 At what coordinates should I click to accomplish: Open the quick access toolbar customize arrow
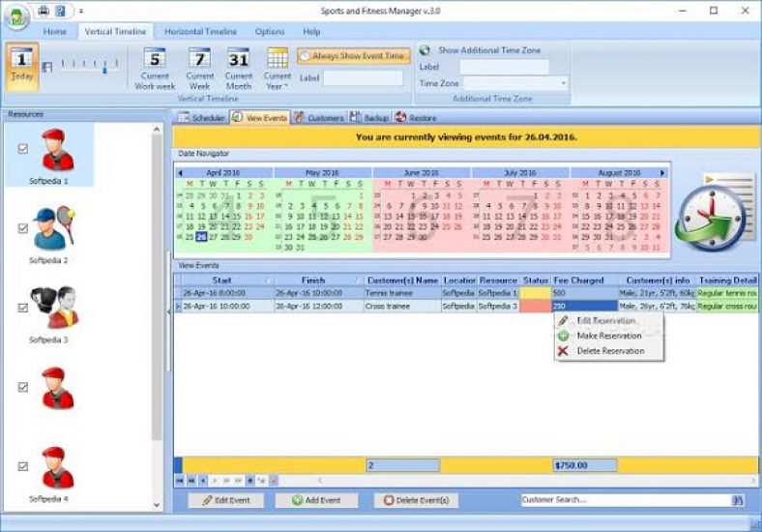[x=81, y=11]
